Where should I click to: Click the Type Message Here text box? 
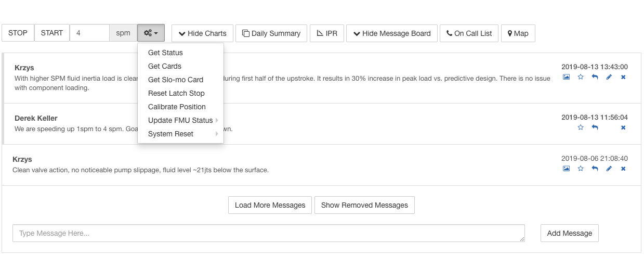268,233
